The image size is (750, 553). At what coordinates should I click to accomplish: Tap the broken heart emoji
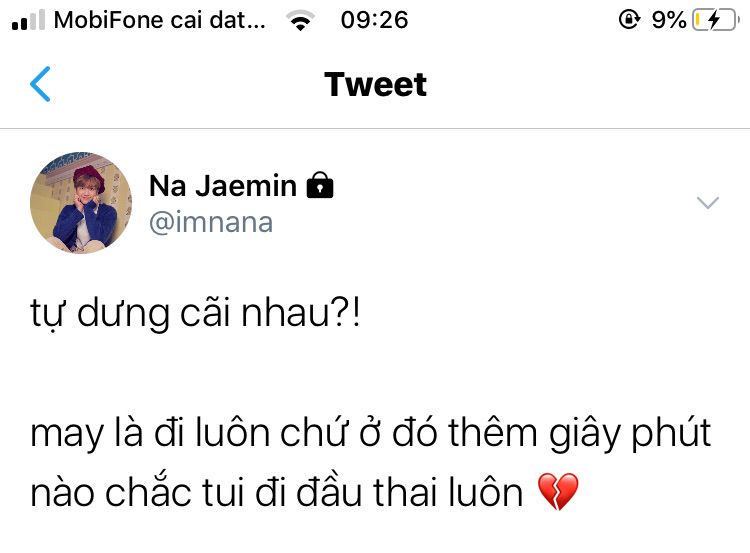tap(558, 492)
